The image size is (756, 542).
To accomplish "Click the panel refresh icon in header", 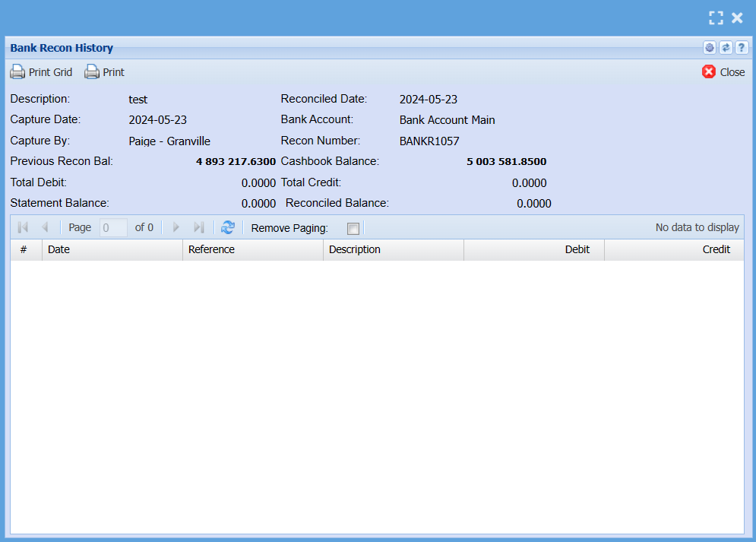I will point(726,48).
